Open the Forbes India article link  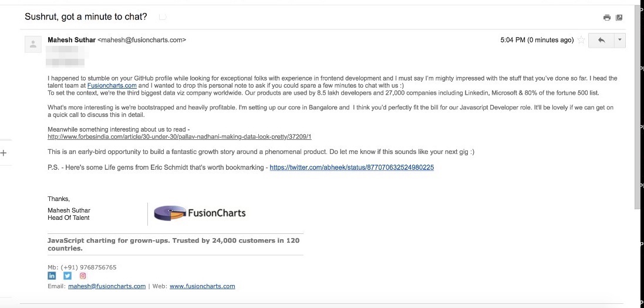[x=179, y=137]
